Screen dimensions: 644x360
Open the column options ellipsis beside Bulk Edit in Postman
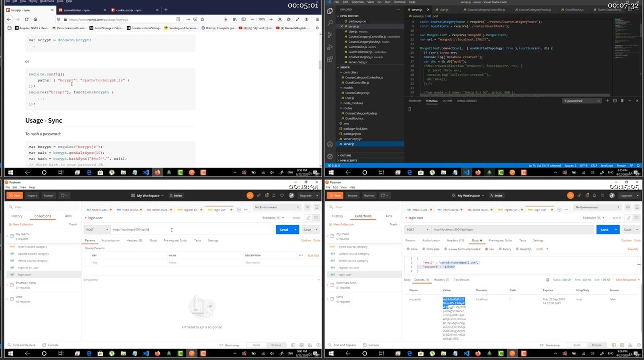(x=301, y=255)
